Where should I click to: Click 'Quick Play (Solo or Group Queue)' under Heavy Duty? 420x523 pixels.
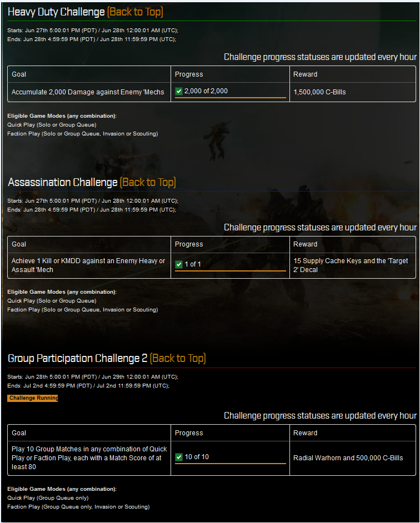coord(52,125)
